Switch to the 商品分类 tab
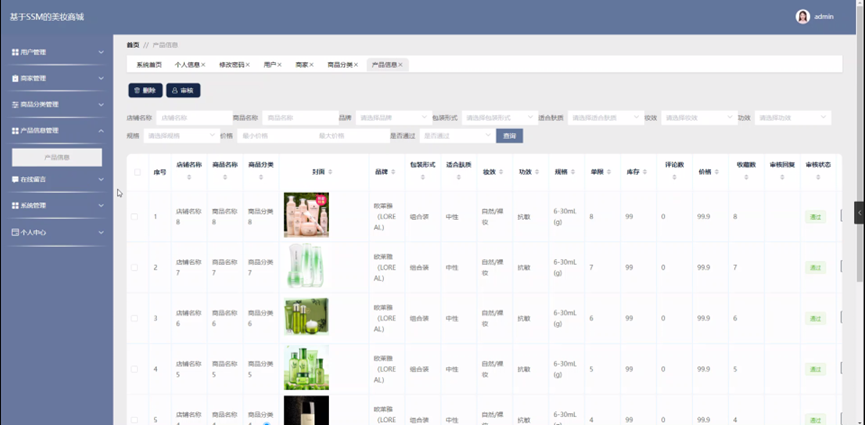 (x=340, y=65)
